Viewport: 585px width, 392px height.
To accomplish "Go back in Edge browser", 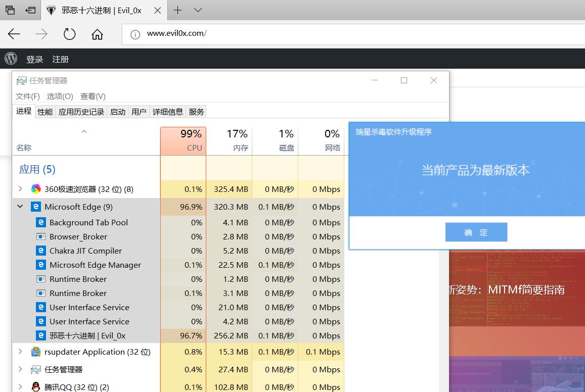I will click(x=14, y=34).
